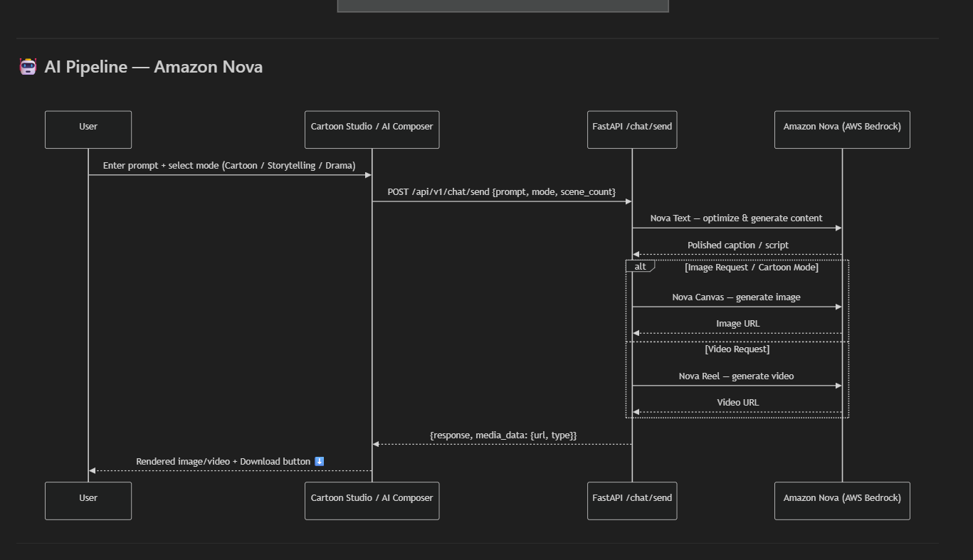This screenshot has width=973, height=560.
Task: Click the bottom Amazon Nova (AWS Bedrock) box
Action: [842, 501]
